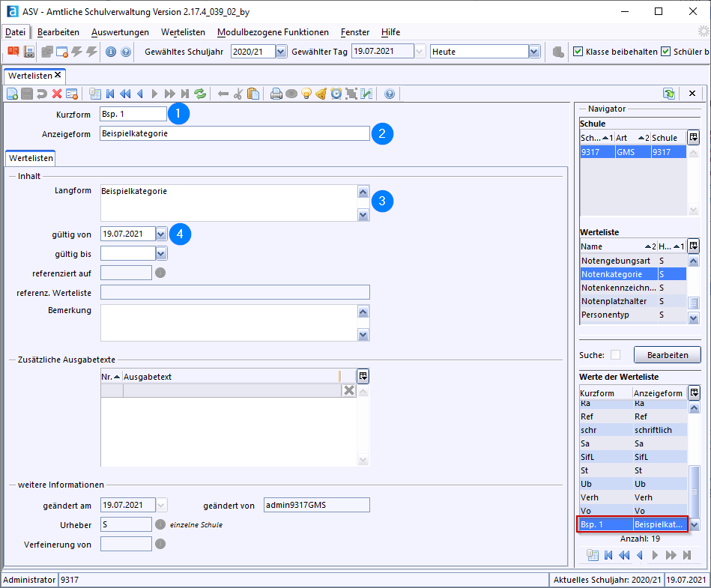Open the gültig bis date picker
Image resolution: width=711 pixels, height=588 pixels.
pos(161,253)
